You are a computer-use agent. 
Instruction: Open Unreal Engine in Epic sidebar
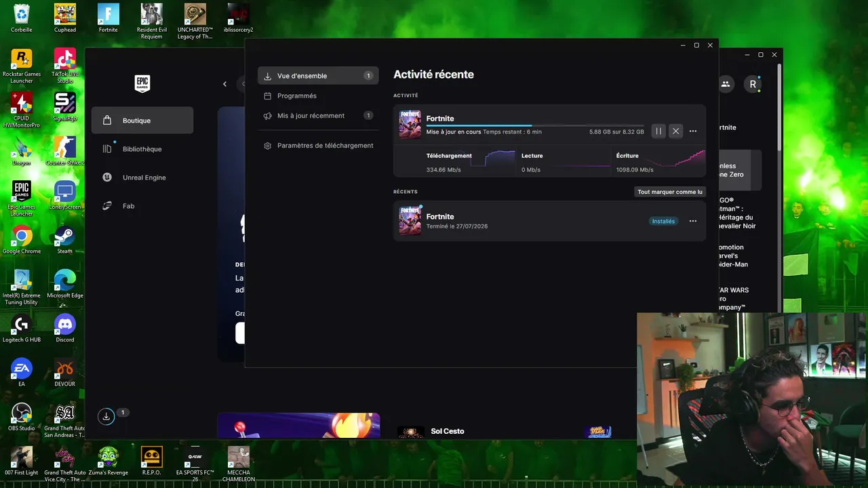coord(142,178)
